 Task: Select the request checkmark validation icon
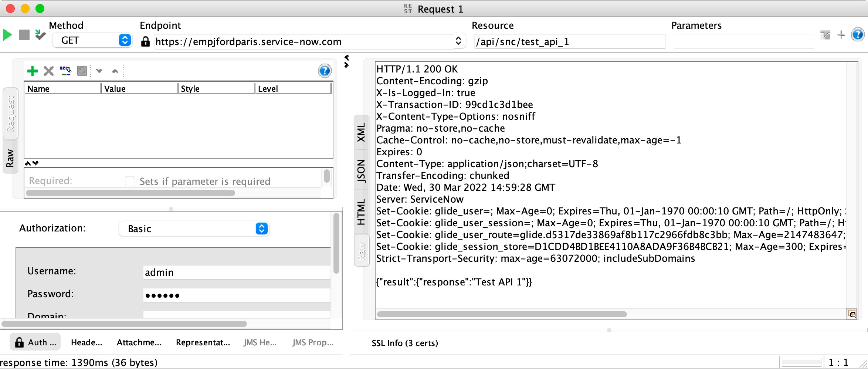(x=40, y=35)
